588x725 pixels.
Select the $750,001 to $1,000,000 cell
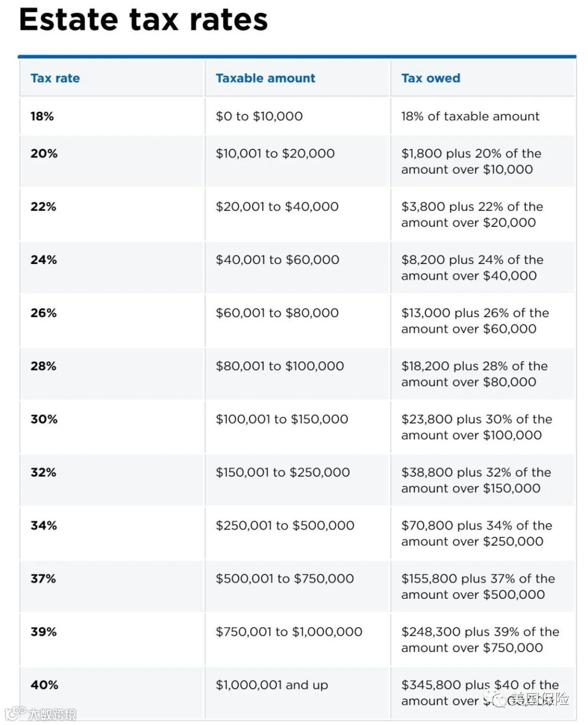click(x=289, y=632)
